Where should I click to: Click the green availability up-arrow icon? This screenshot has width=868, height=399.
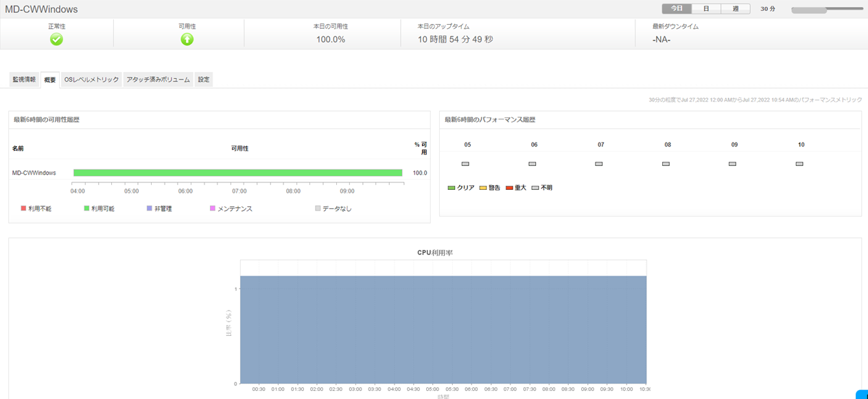click(x=187, y=40)
